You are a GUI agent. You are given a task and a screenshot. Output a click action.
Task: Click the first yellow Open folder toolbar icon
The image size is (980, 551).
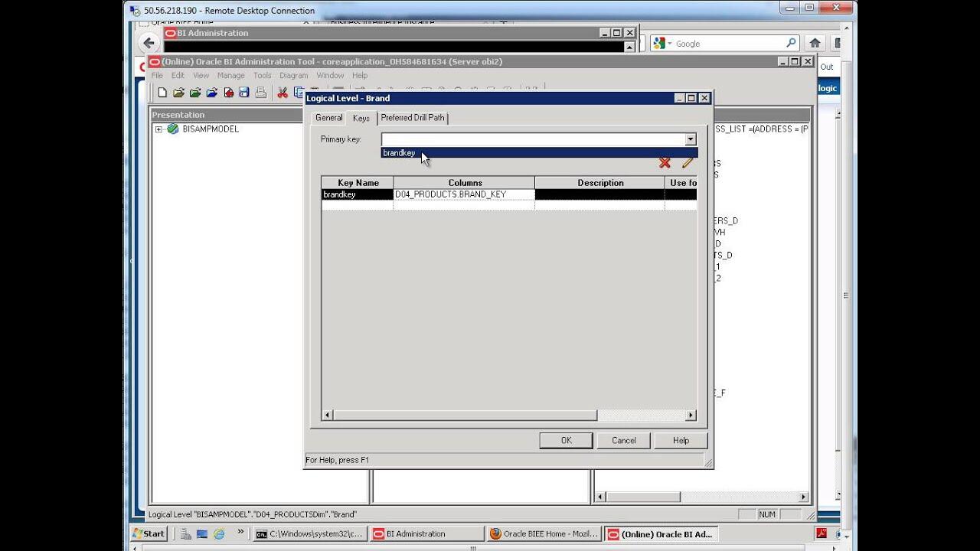click(x=178, y=93)
